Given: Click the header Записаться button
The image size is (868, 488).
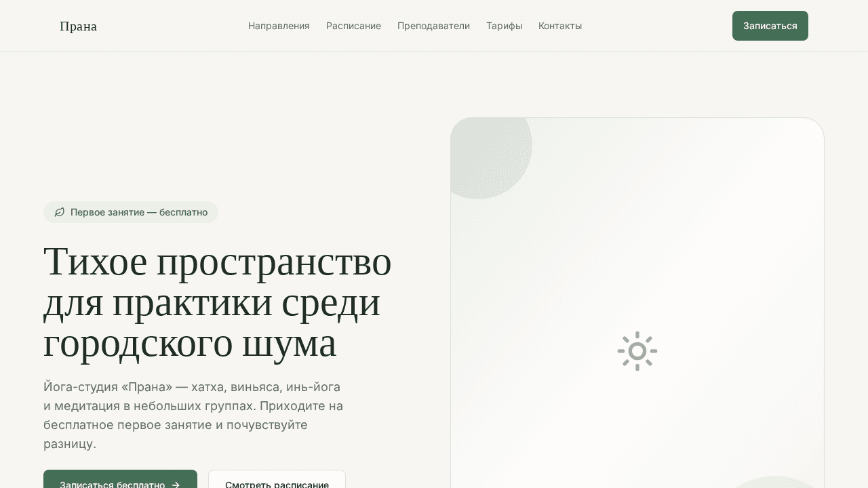Looking at the screenshot, I should pos(770,26).
